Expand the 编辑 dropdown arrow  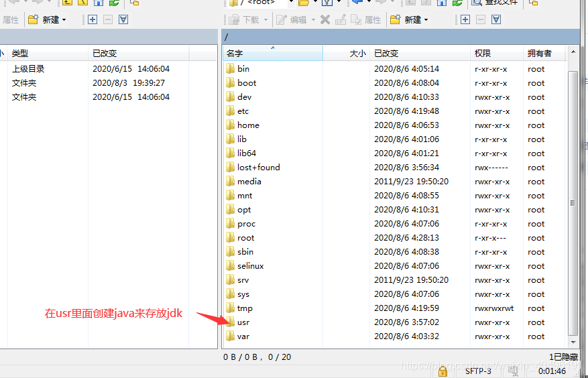coord(312,20)
